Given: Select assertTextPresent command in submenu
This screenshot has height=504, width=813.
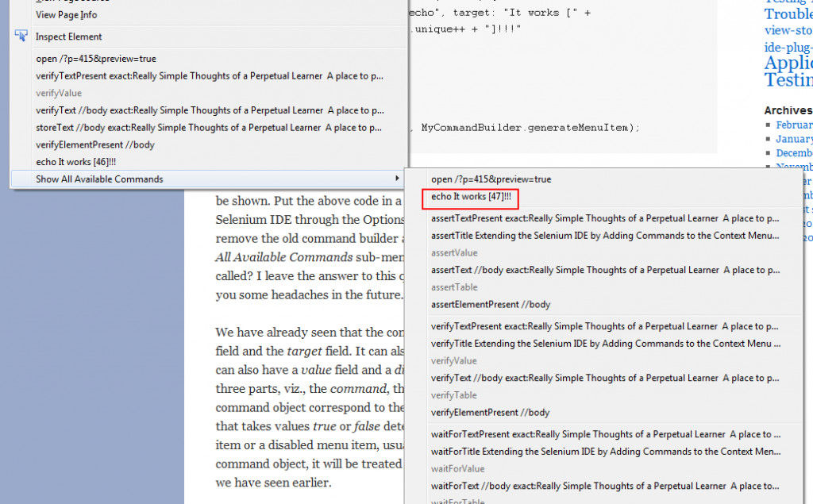Looking at the screenshot, I should pos(605,218).
